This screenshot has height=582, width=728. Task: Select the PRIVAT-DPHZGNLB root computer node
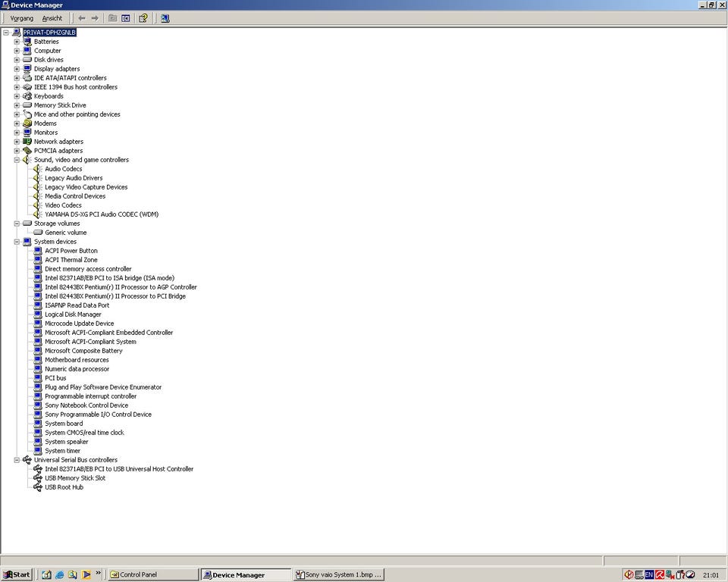pos(49,33)
